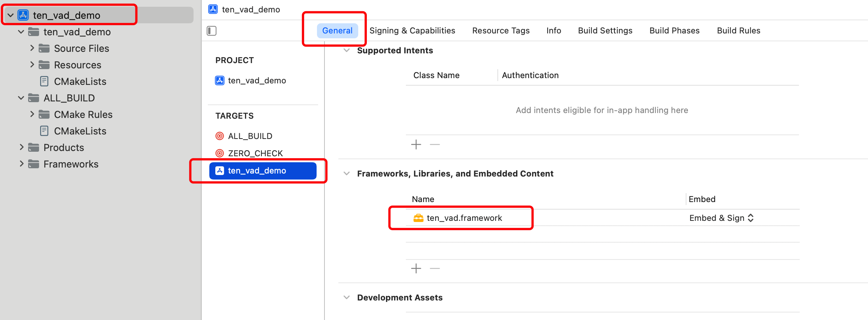The width and height of the screenshot is (868, 320).
Task: Remove a framework using the minus icon
Action: (x=435, y=269)
